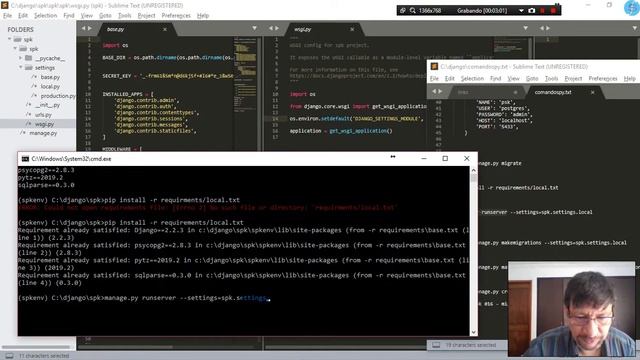Close the comandospy.txt tab
Image resolution: width=640 pixels, height=360 pixels.
593,92
